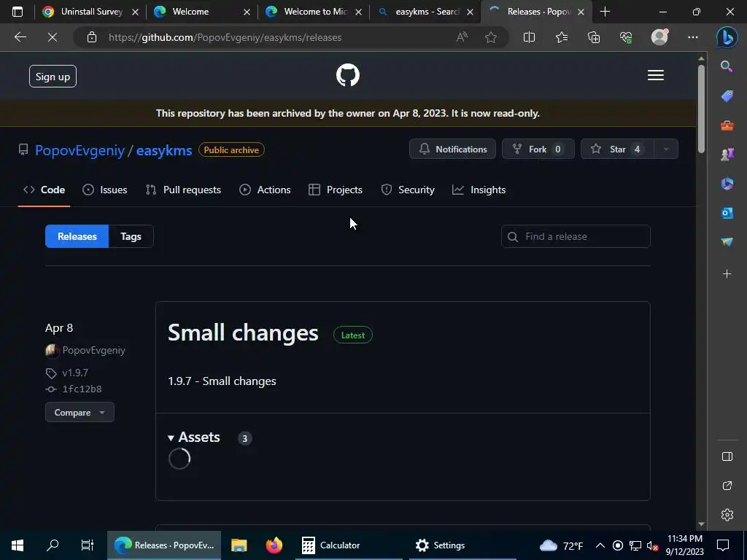Open the v1.9.7 tag link

pyautogui.click(x=75, y=373)
